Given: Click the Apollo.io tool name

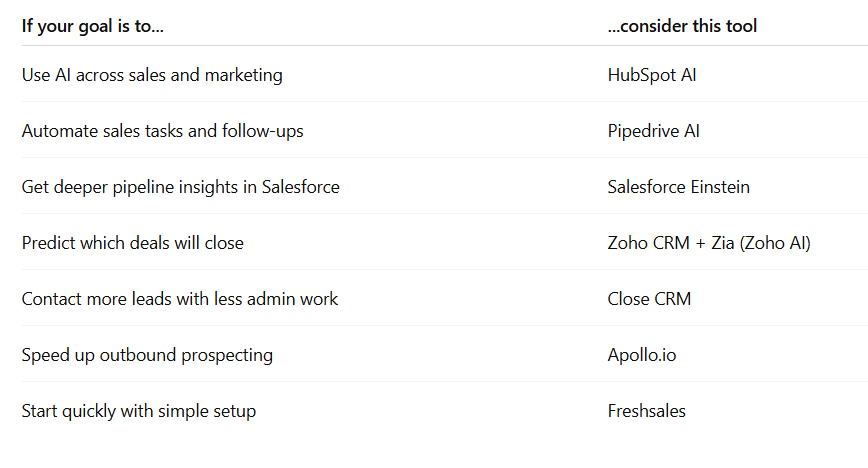Looking at the screenshot, I should 642,355.
